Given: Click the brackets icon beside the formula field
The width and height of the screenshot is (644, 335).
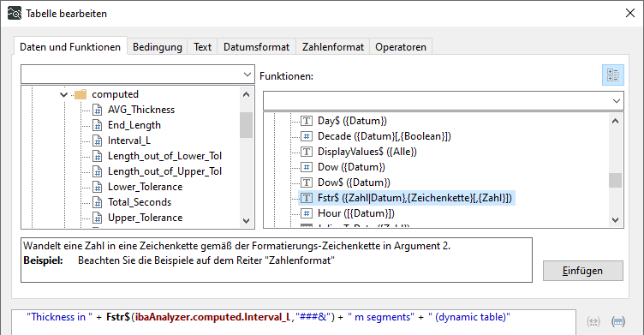Looking at the screenshot, I should 593,321.
